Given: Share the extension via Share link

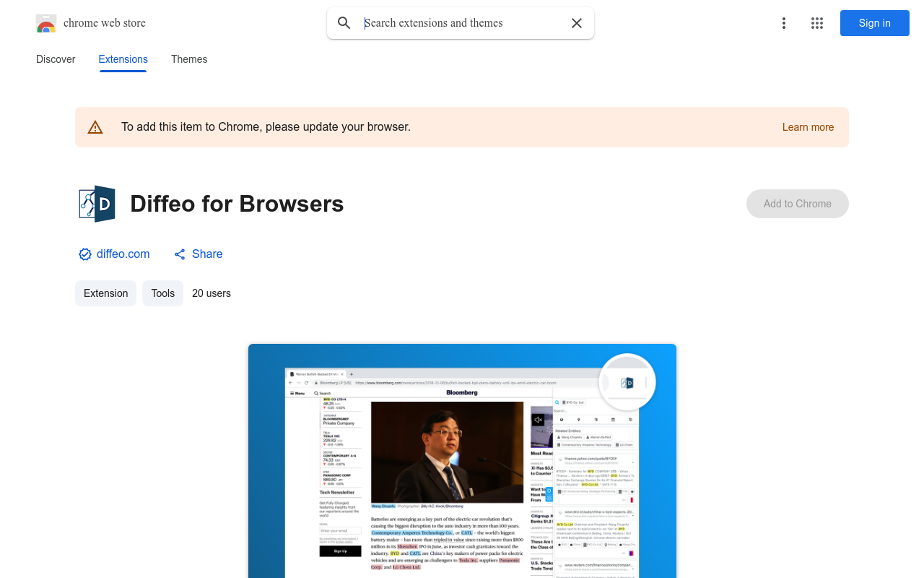Looking at the screenshot, I should tap(198, 254).
